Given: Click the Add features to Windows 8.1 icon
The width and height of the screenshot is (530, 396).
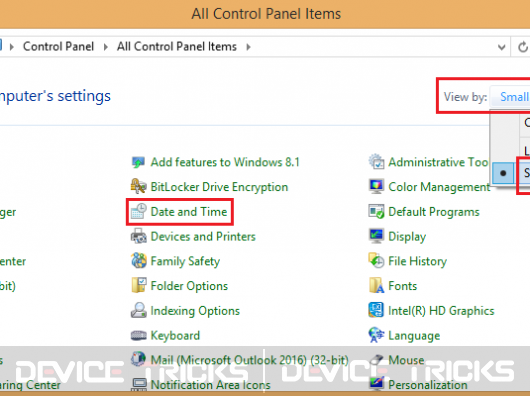Looking at the screenshot, I should coord(138,162).
